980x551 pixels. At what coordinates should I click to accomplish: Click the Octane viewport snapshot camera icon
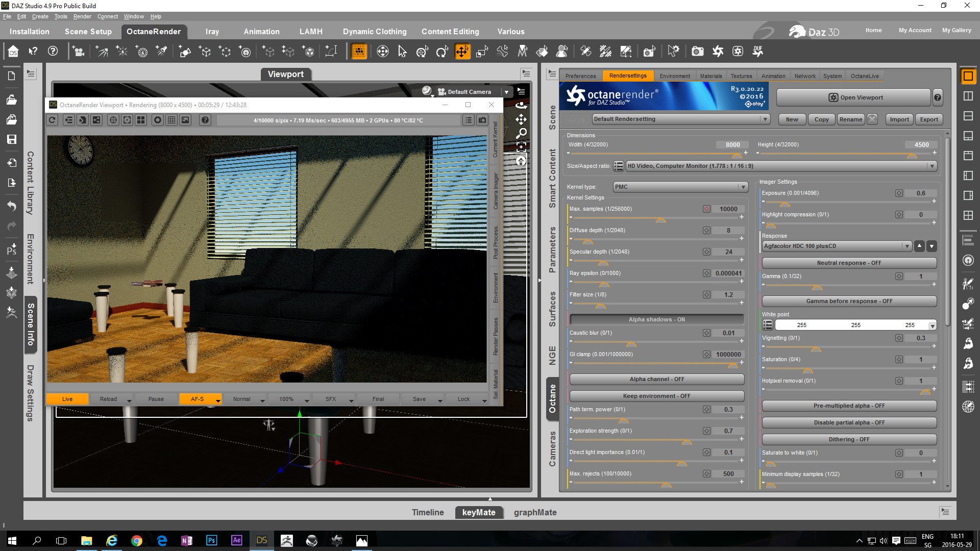(482, 120)
